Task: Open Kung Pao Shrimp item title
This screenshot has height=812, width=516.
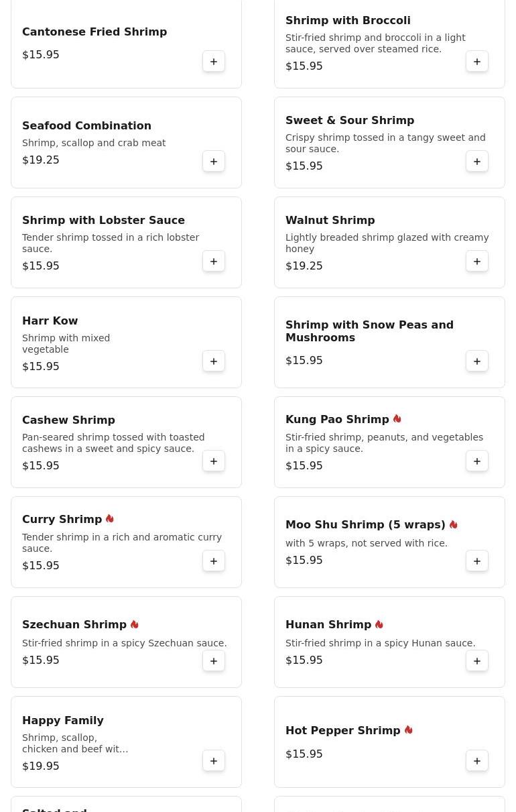Action: click(337, 420)
